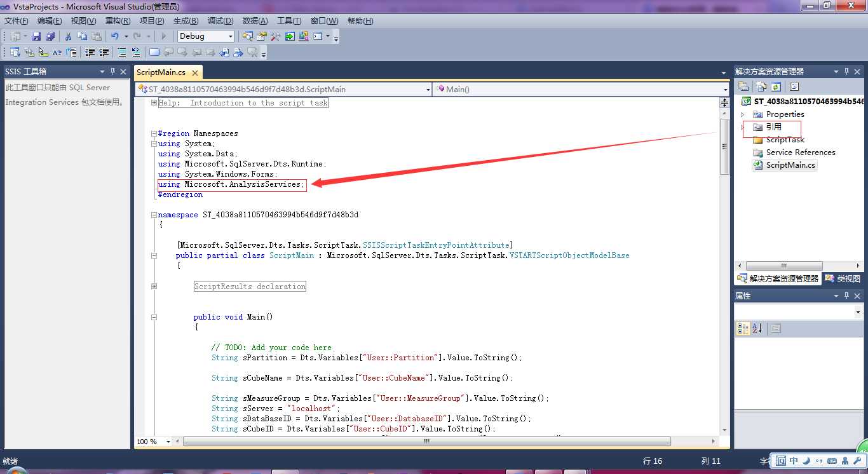Click the Copy icon in toolbar

coord(82,36)
